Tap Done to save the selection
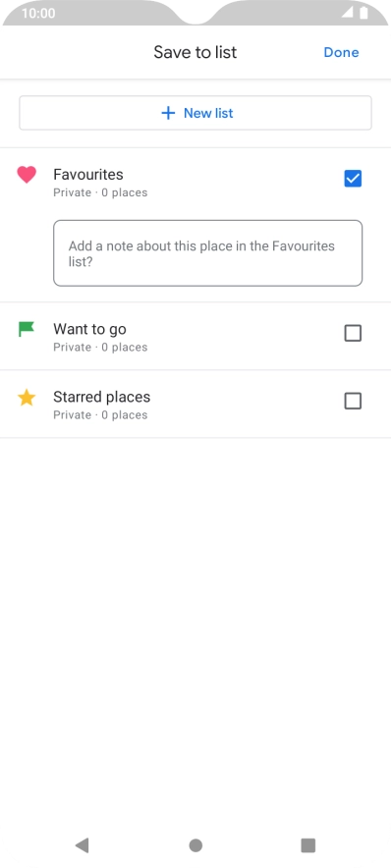The height and width of the screenshot is (868, 391). click(x=341, y=53)
